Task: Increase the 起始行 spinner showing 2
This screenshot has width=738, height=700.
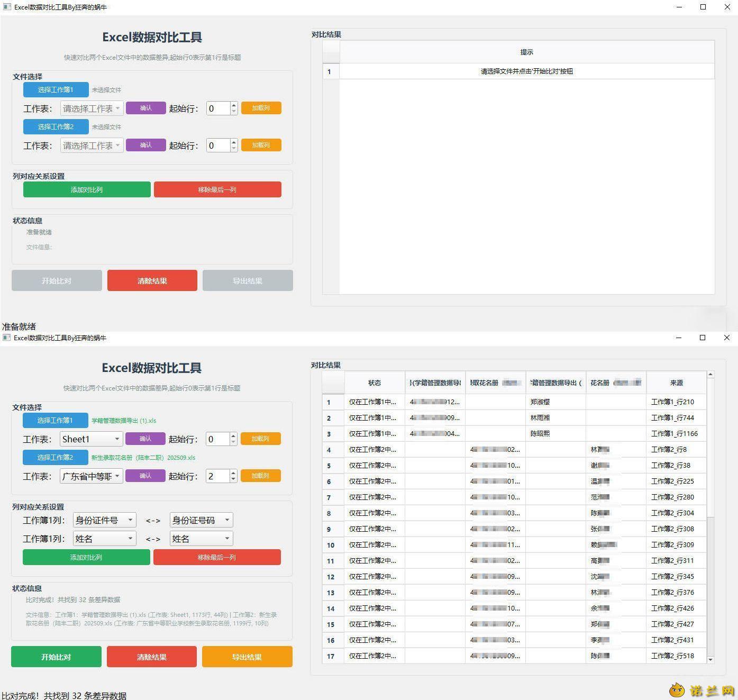Action: 234,472
